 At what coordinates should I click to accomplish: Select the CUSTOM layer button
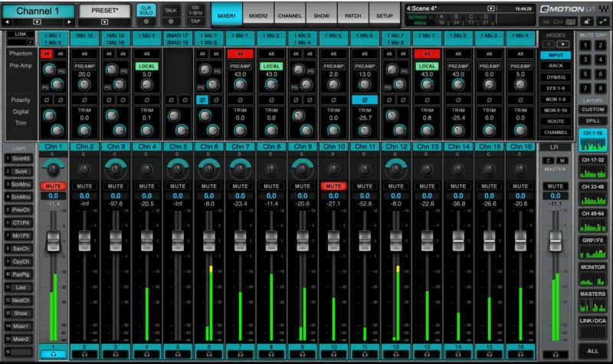tap(592, 110)
